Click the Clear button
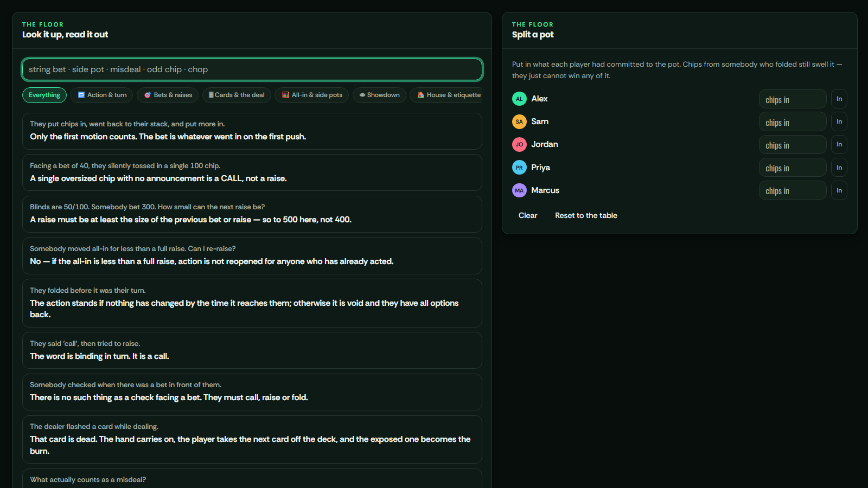Viewport: 868px width, 488px height. point(528,215)
